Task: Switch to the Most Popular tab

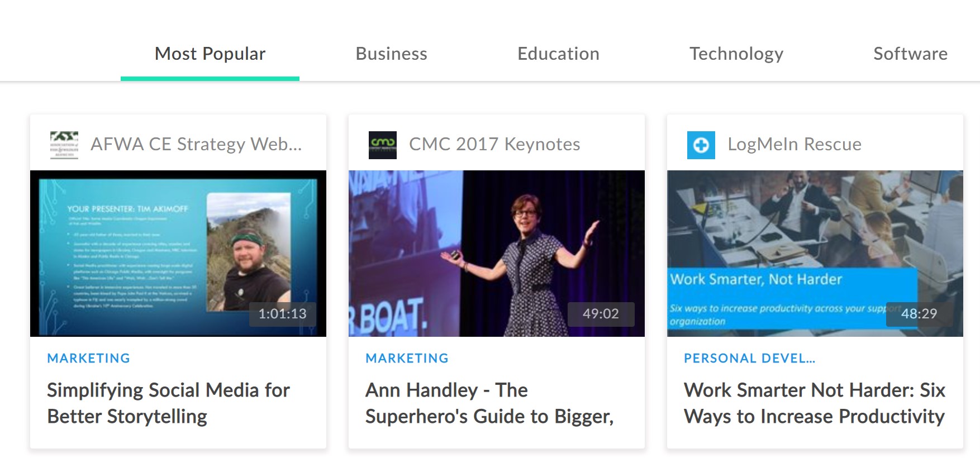Action: point(210,54)
